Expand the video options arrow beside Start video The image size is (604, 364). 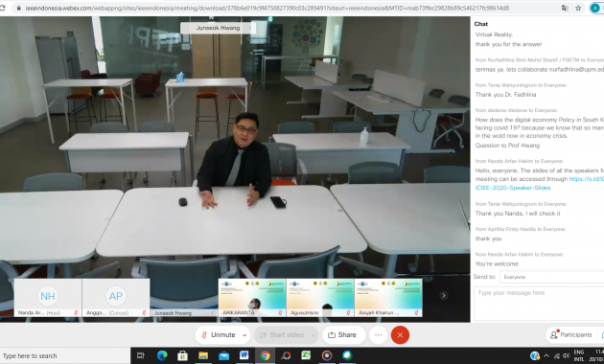(x=314, y=335)
